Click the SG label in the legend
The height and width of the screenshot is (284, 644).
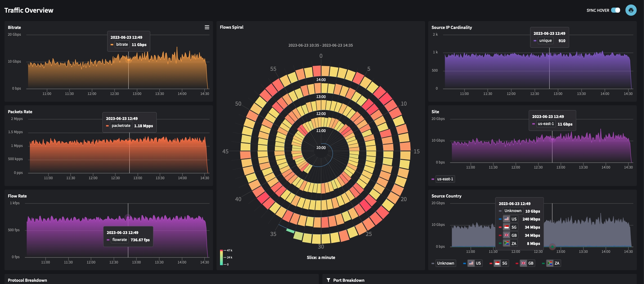tap(504, 263)
